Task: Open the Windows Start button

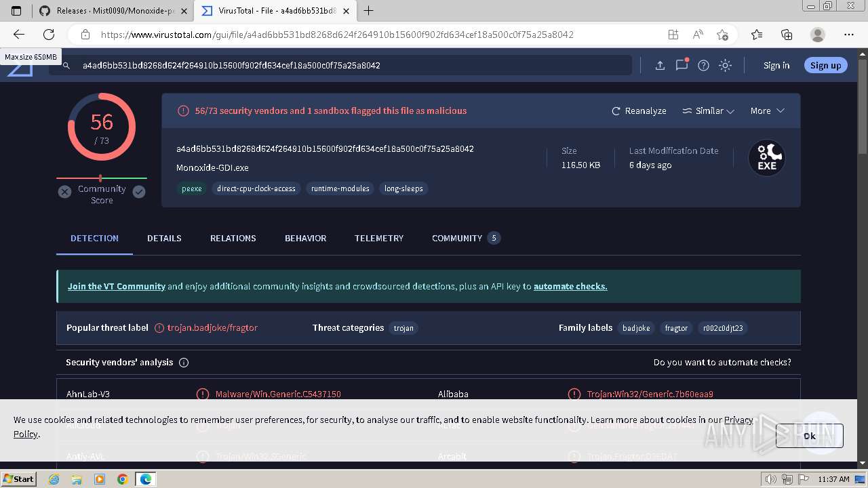Action: [18, 479]
